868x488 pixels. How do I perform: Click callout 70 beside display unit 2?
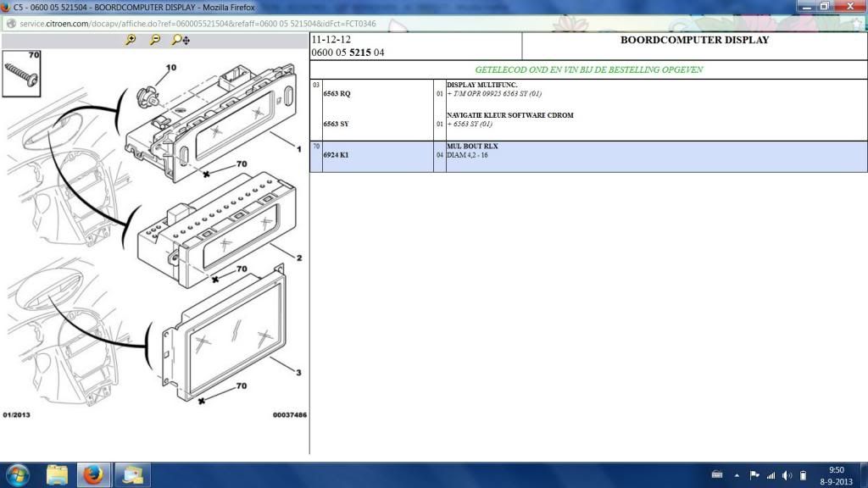tap(242, 269)
